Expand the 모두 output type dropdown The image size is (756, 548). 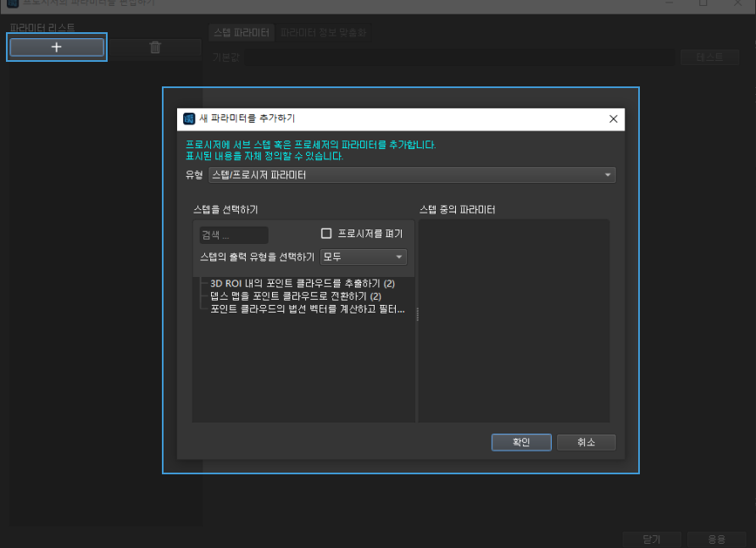tap(363, 257)
